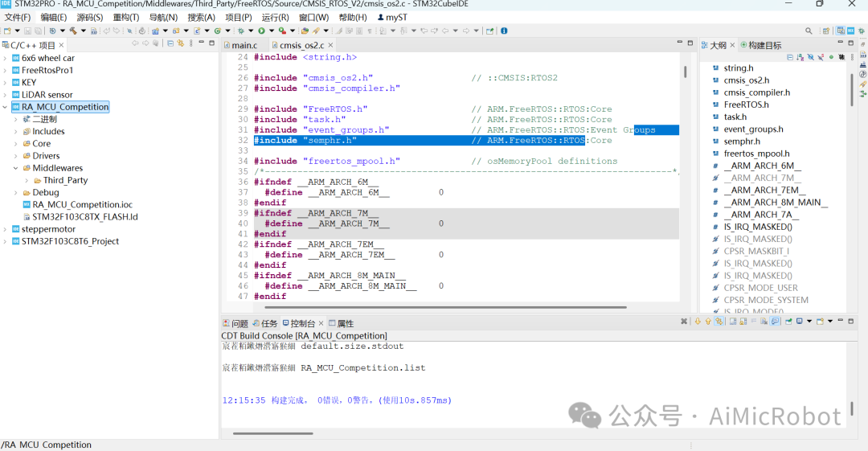The height and width of the screenshot is (451, 868).
Task: Click the green Run button in toolbar
Action: [x=261, y=31]
